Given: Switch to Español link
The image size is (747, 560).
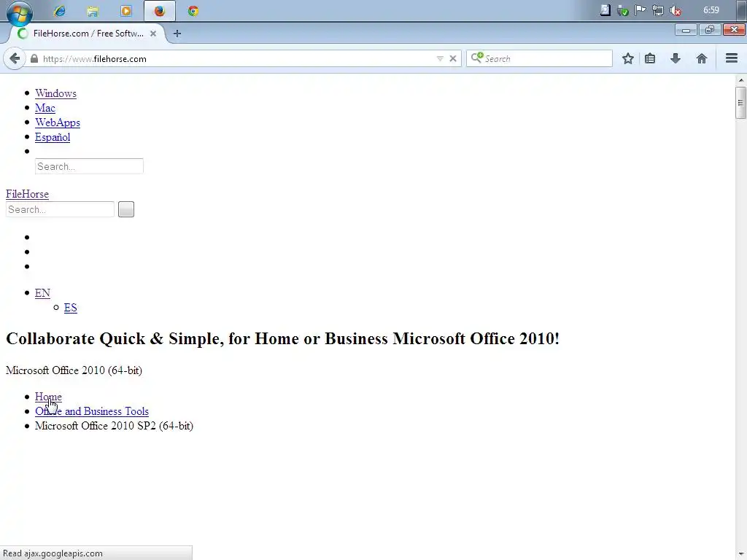Looking at the screenshot, I should tap(53, 137).
